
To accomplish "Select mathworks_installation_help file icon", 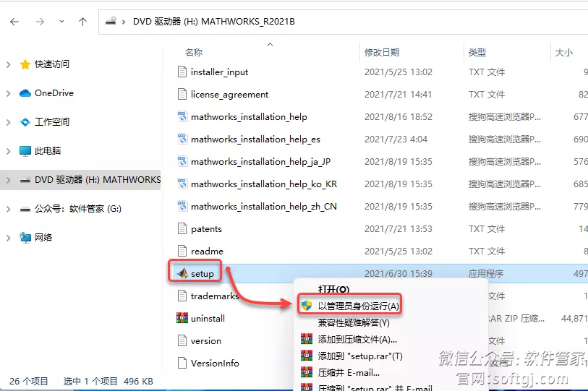I will coord(182,116).
